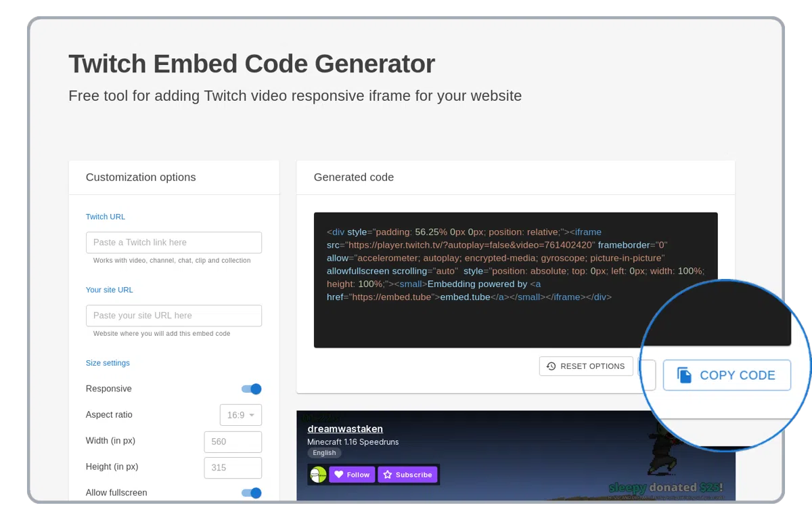
Task: Click the star icon on Subscribe
Action: point(387,475)
